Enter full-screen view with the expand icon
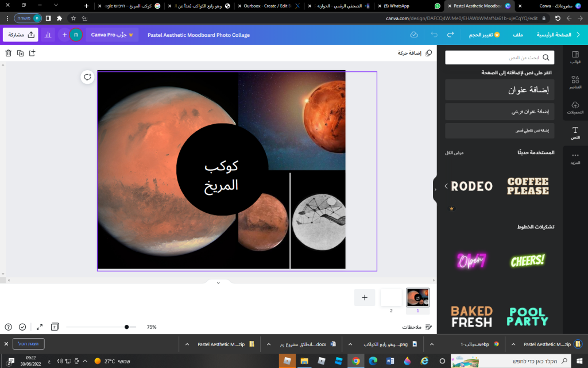Viewport: 588px width, 368px height. pos(39,327)
